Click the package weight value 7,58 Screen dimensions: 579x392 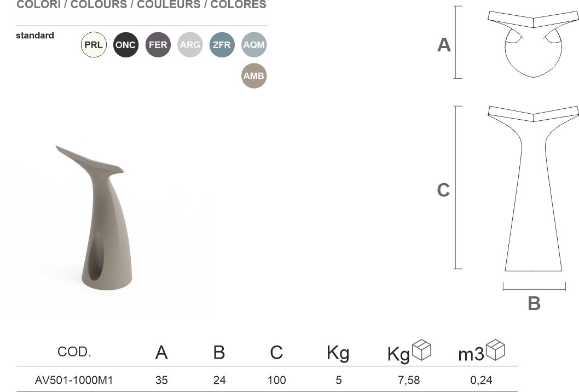coord(409,380)
